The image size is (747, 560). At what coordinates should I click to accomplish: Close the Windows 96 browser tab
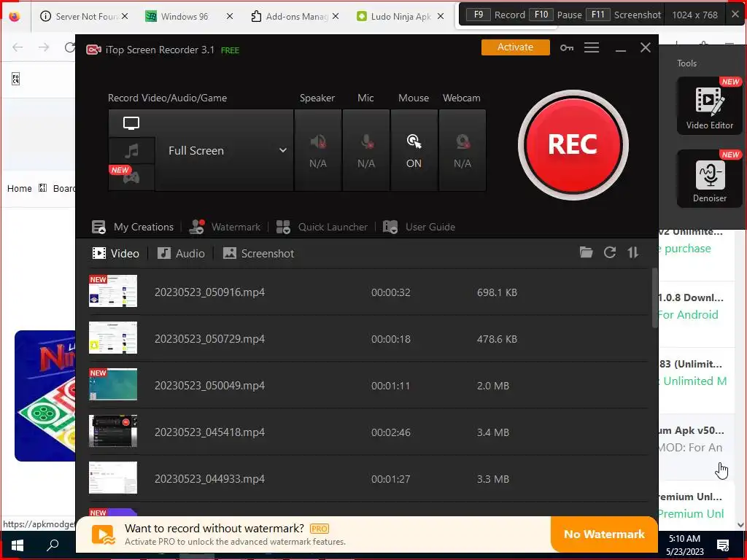230,16
